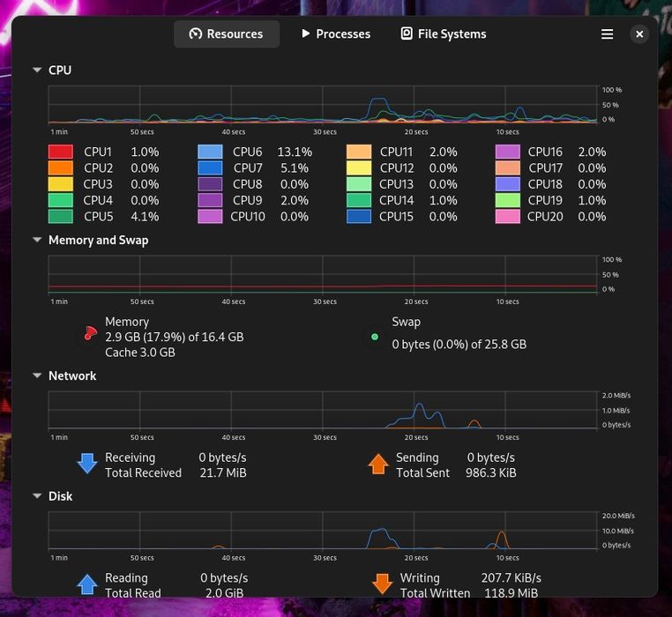This screenshot has width=672, height=617.
Task: Collapse the CPU section
Action: (37, 70)
